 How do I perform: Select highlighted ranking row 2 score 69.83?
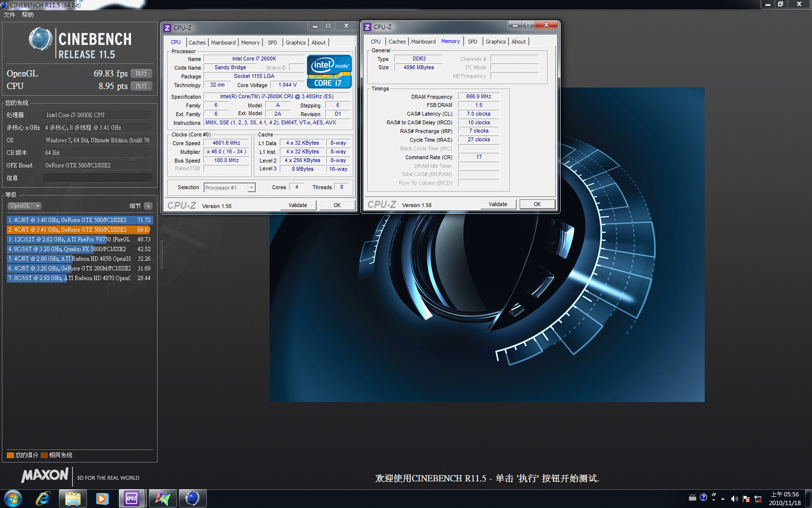(x=79, y=230)
